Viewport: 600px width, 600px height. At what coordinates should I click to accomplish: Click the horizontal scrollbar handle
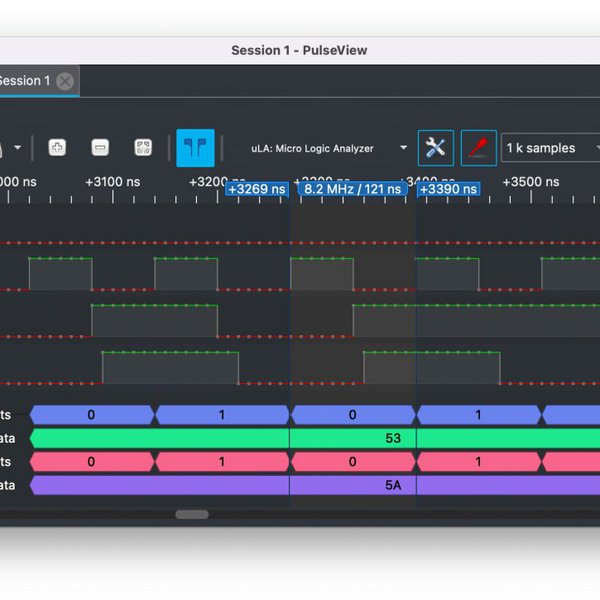pos(192,515)
